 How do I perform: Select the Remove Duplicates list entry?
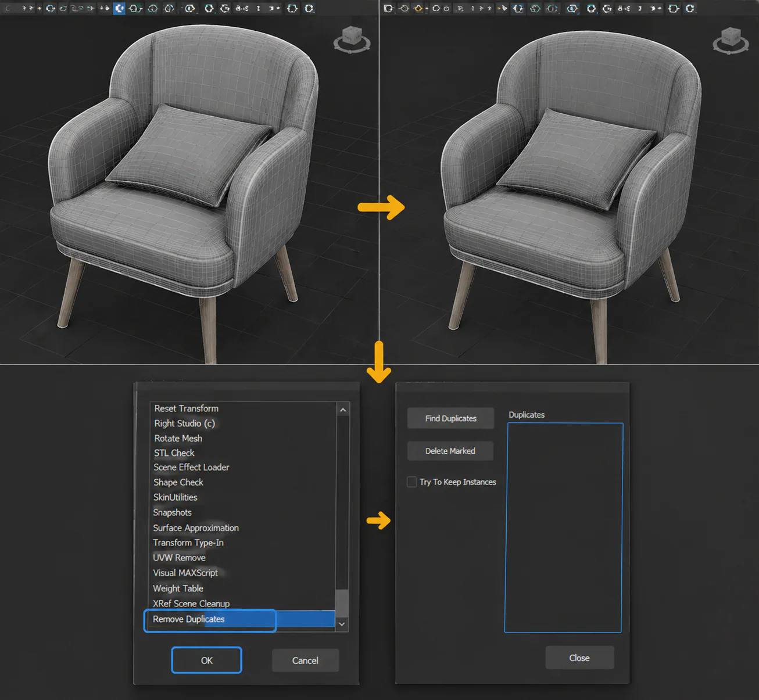[x=241, y=619]
